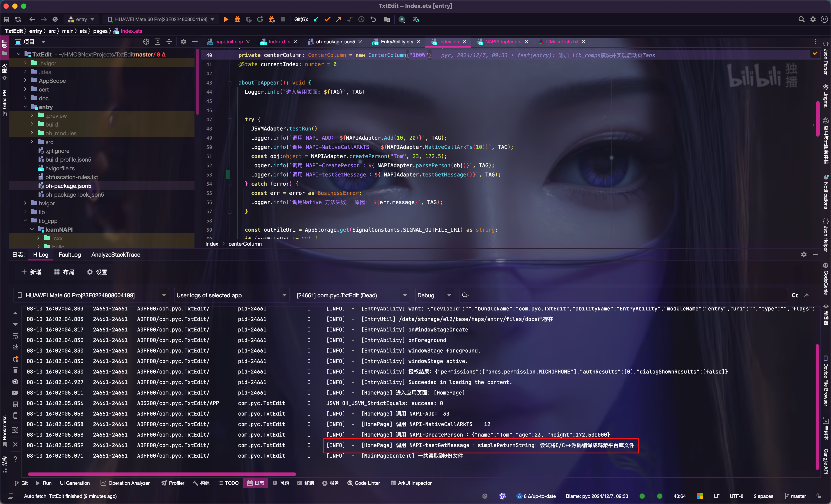The height and width of the screenshot is (504, 831).
Task: Click the Git push orange arrow icon
Action: click(339, 19)
